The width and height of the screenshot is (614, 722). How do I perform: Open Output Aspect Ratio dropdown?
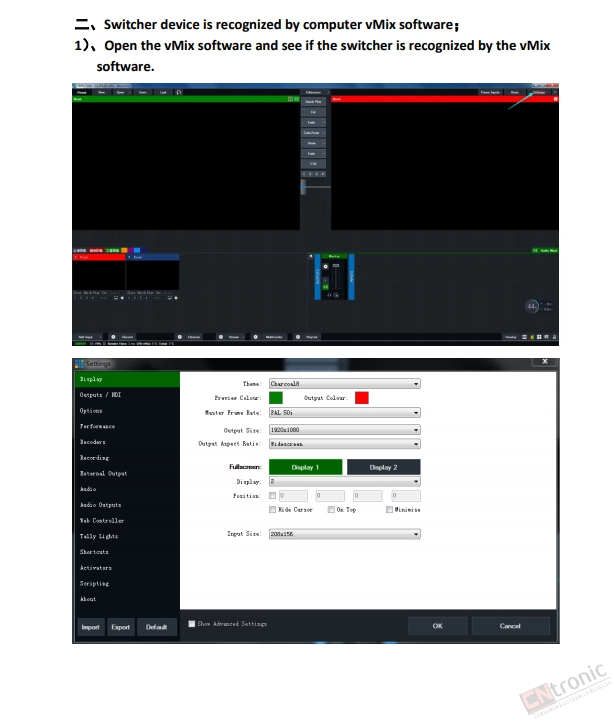[x=345, y=444]
